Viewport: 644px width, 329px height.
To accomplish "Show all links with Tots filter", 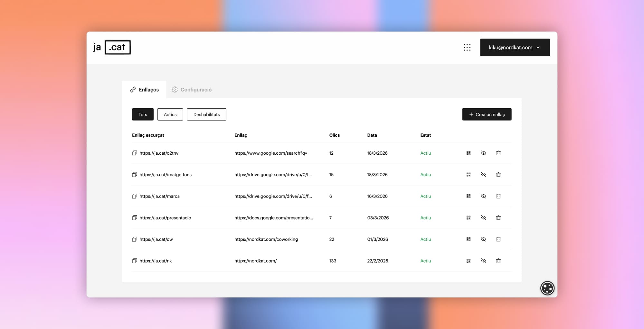I will [x=143, y=114].
